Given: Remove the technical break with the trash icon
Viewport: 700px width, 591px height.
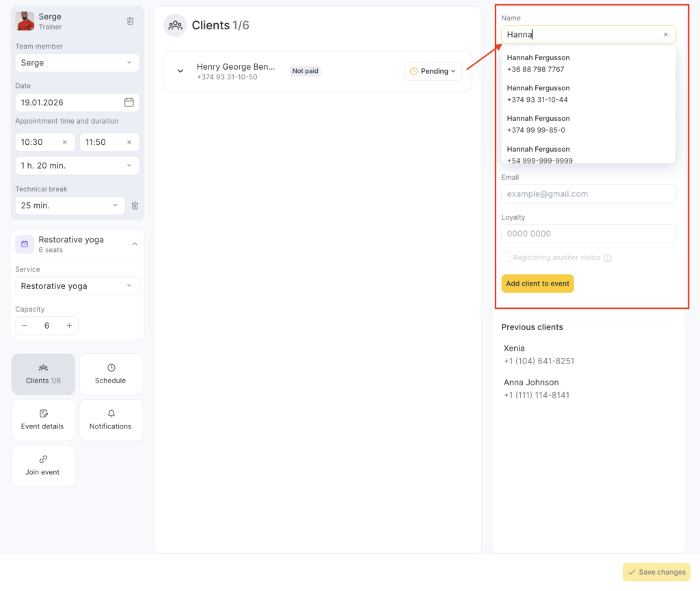Looking at the screenshot, I should 135,206.
